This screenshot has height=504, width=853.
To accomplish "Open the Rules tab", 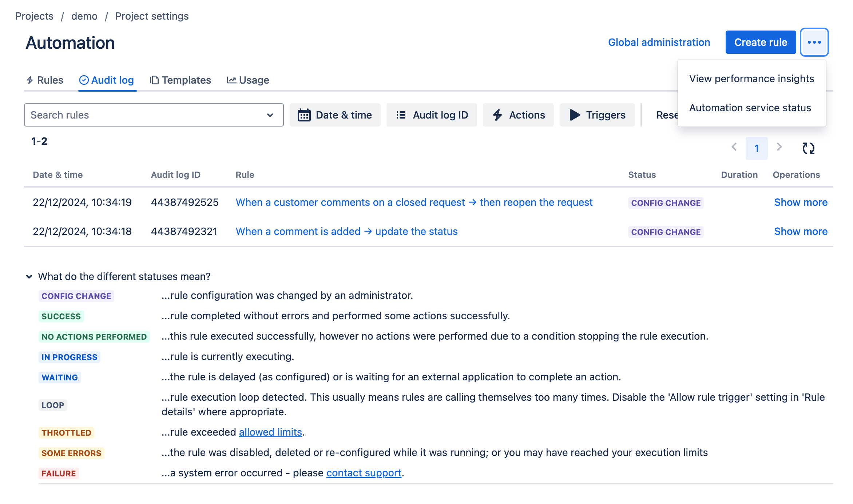I will pyautogui.click(x=45, y=80).
